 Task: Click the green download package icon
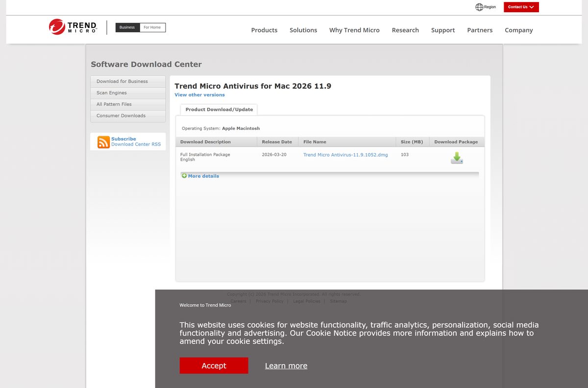(x=457, y=158)
